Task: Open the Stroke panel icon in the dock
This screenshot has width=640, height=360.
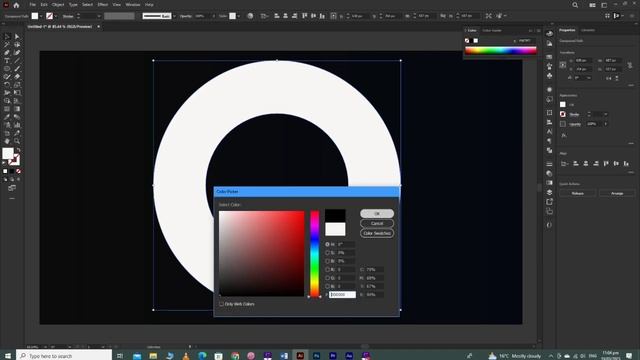Action: click(549, 164)
